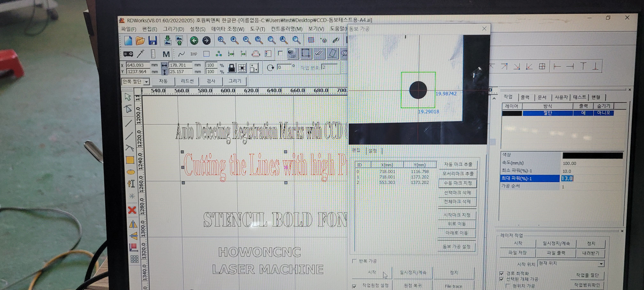Screen dimensions: 644x290
Task: Switch to the 출력 tab
Action: tap(525, 97)
